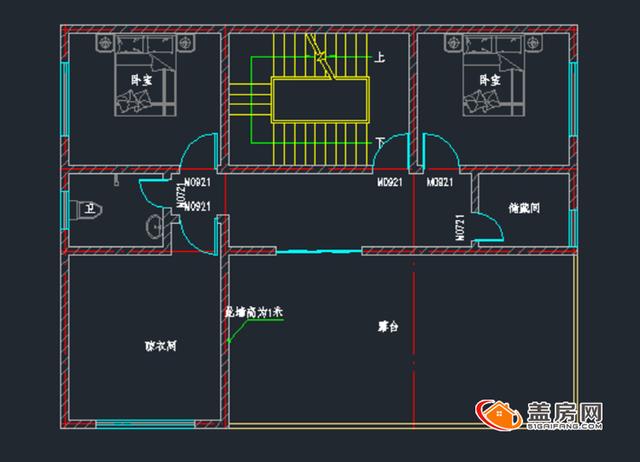Viewport: 640px width, 462px height.
Task: Click the 露台 terrace label
Action: tap(389, 326)
